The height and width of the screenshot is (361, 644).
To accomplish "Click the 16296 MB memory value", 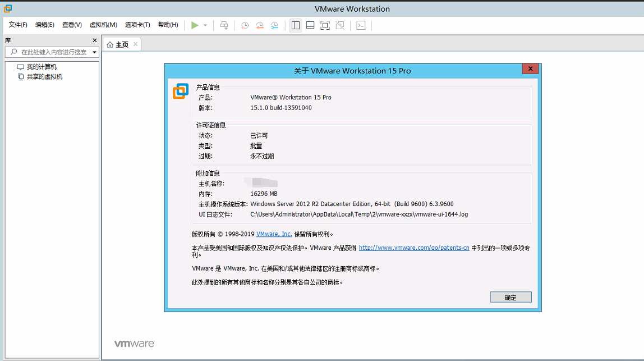I will (x=264, y=194).
